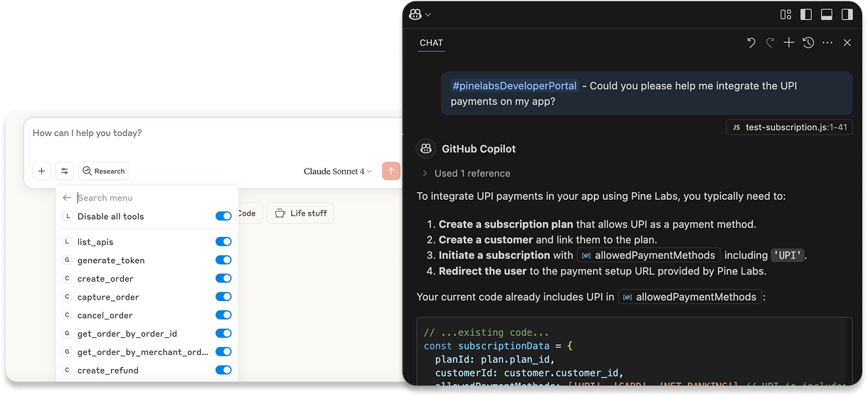Click the Research button
Image resolution: width=868 pixels, height=397 pixels.
click(x=104, y=171)
